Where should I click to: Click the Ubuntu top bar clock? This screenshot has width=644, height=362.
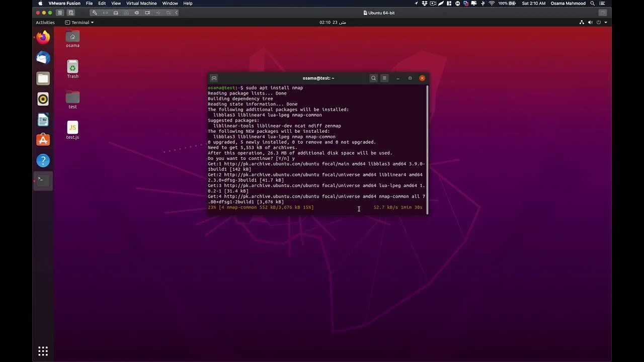(x=333, y=23)
